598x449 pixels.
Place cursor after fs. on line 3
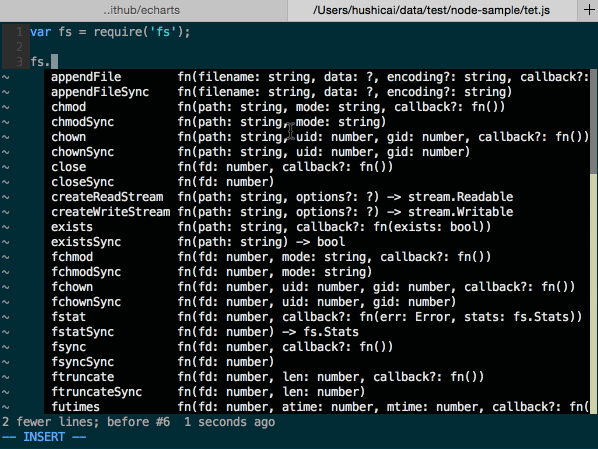54,61
